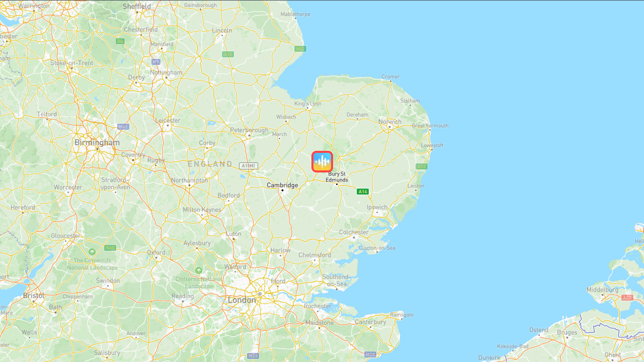Viewport: 644px width, 362px height.
Task: Click the green A14 road shield
Action: 363,192
